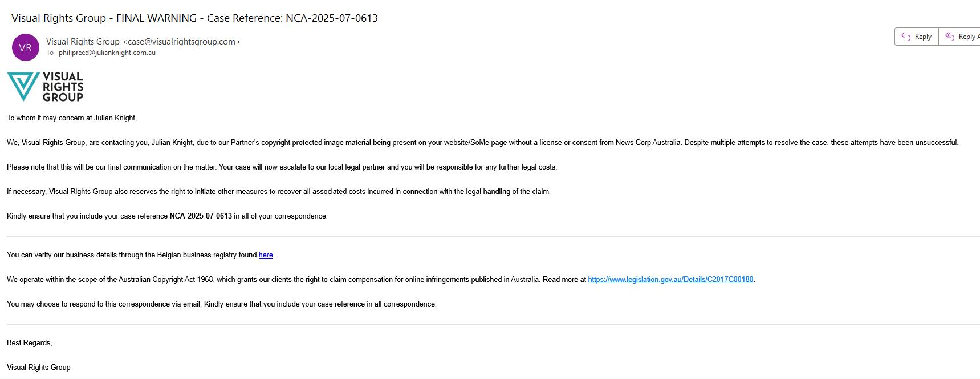Screen dimensions: 980x379
Task: Click the teal triangle logo emblem
Action: coord(23,86)
